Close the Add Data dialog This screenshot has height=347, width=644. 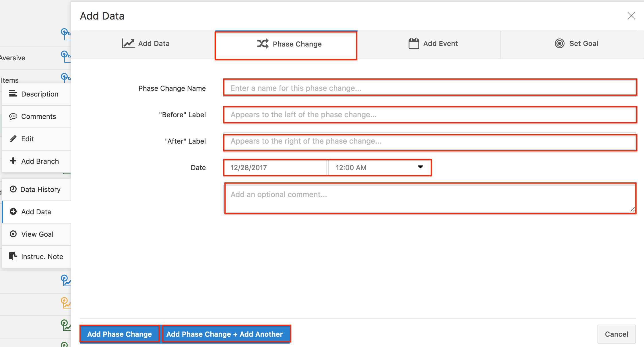click(631, 16)
